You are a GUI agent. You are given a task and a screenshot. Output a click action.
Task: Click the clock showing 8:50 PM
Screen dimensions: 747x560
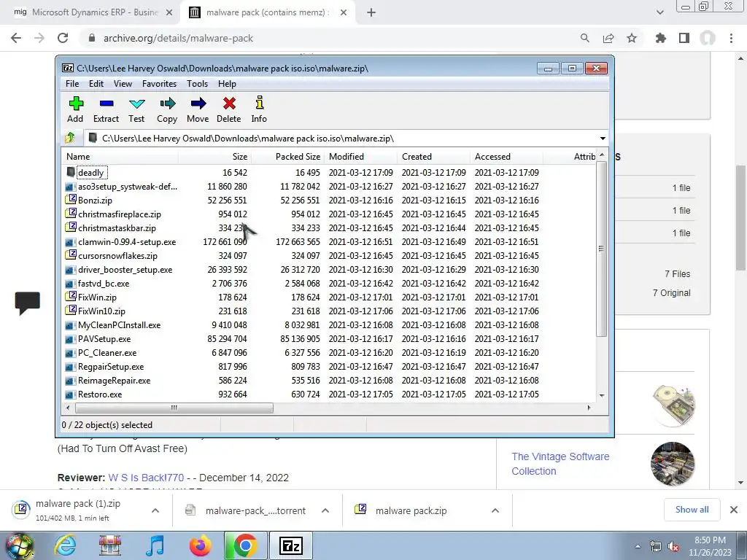[x=710, y=540]
